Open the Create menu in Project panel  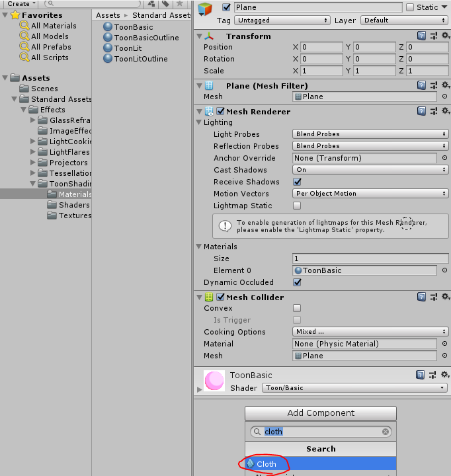click(20, 4)
